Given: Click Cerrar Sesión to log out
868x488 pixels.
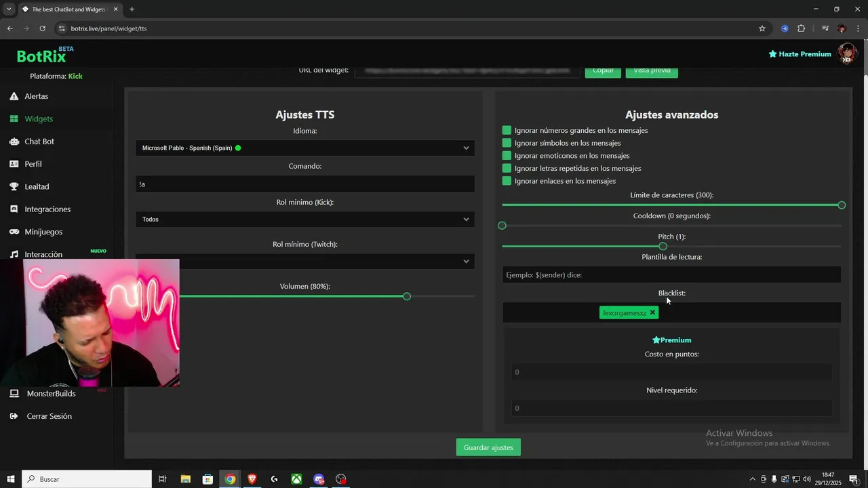Looking at the screenshot, I should tap(49, 416).
